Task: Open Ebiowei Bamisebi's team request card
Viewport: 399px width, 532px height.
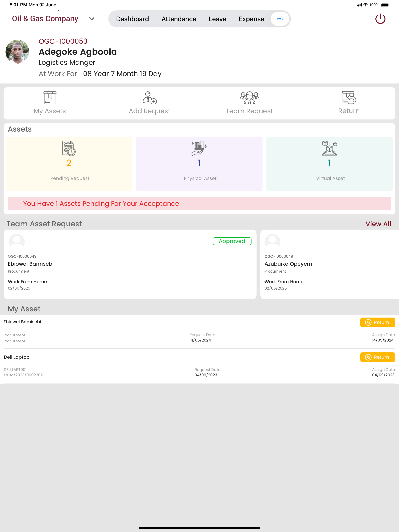Action: 130,264
